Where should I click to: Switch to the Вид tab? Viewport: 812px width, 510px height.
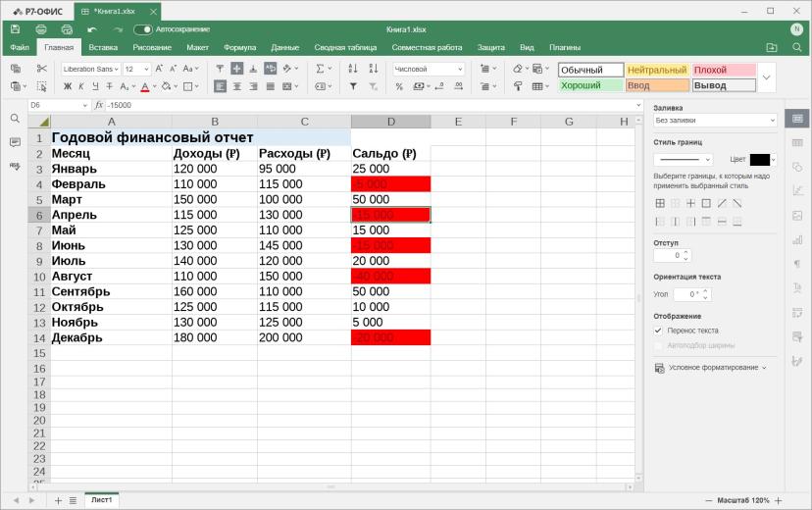point(527,47)
